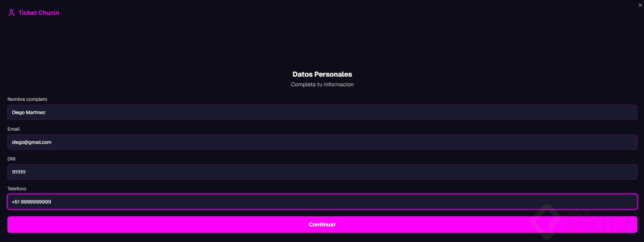Click the Datos Personales heading
This screenshot has width=644, height=242.
pyautogui.click(x=322, y=74)
